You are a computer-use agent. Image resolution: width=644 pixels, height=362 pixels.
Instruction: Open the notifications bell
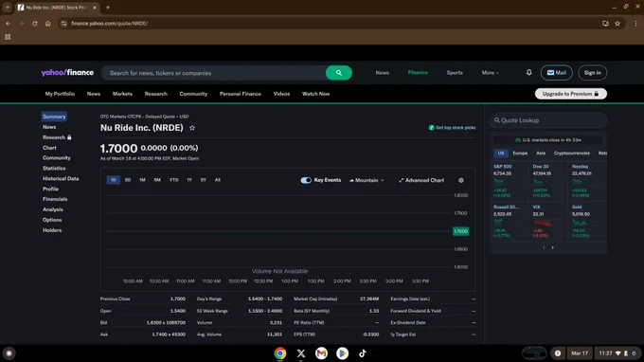pos(529,72)
